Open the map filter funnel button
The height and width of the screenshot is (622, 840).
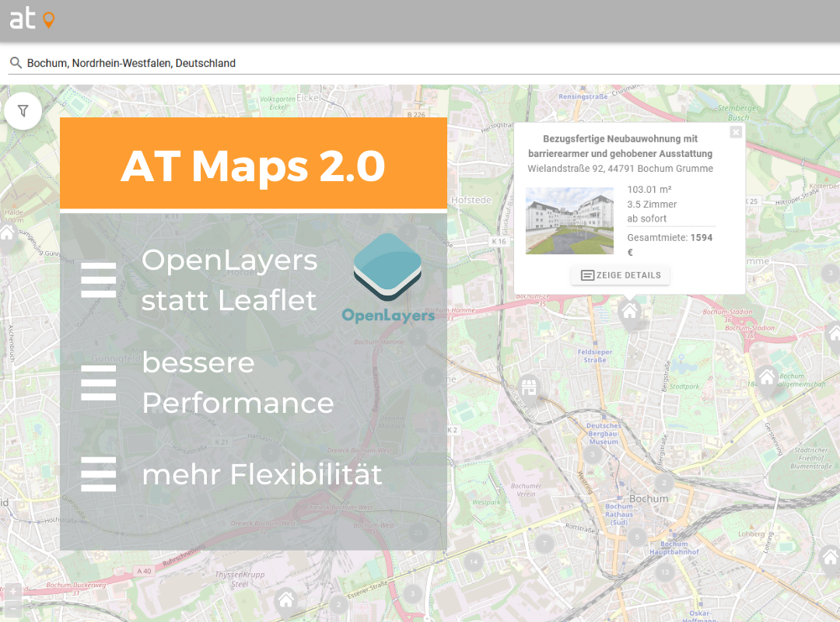(x=23, y=111)
